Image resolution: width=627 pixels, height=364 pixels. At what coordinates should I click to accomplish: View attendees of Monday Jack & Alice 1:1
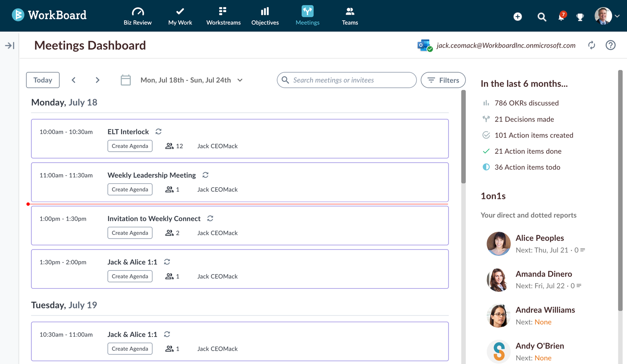tap(172, 276)
